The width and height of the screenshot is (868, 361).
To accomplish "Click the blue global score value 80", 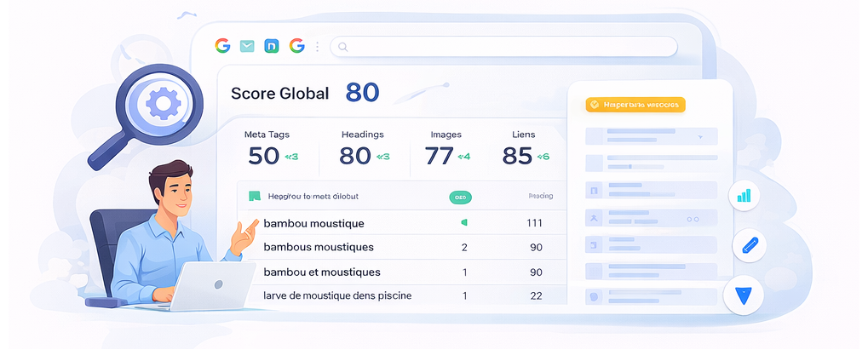I will pos(363,93).
